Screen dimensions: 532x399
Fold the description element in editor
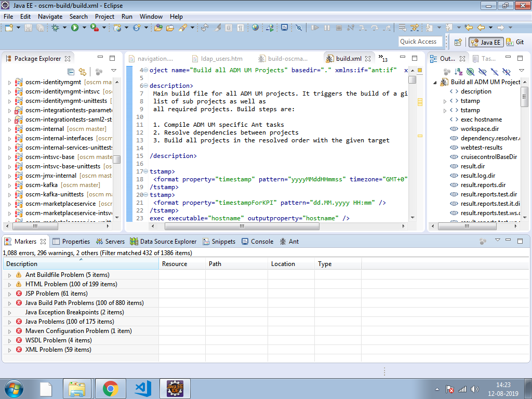point(145,86)
